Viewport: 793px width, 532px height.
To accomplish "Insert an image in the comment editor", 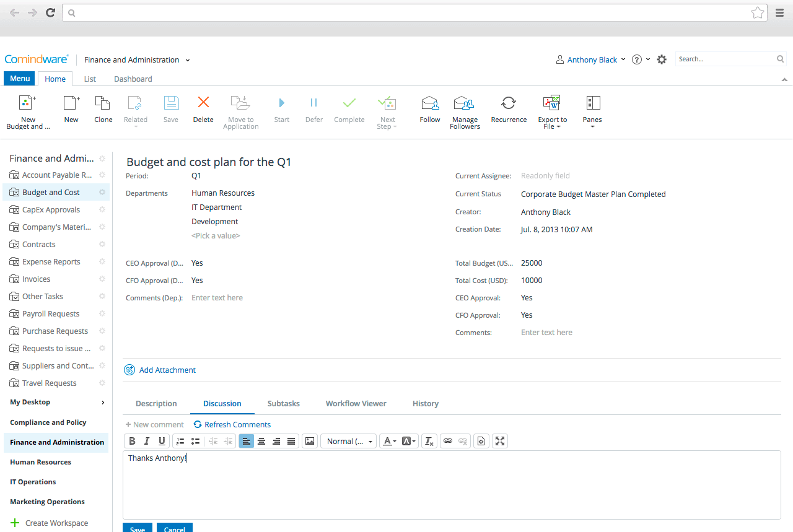I will coord(309,441).
